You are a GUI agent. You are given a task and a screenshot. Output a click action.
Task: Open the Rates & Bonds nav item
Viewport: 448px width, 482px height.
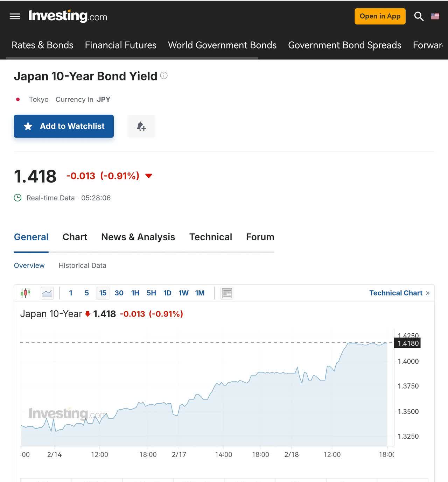[42, 45]
